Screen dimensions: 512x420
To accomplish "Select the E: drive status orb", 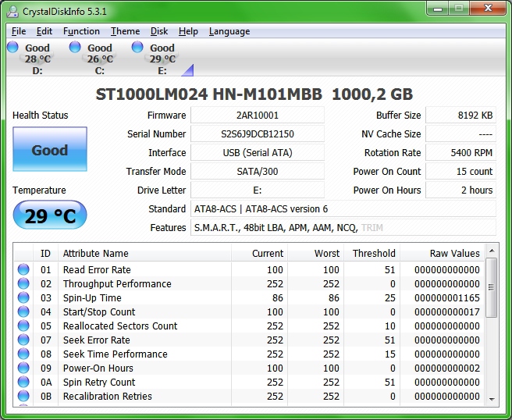I will tap(137, 47).
